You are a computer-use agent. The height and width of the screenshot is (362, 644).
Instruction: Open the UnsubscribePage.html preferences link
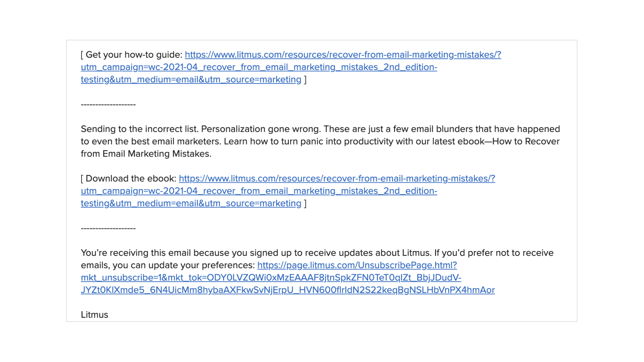click(x=357, y=265)
